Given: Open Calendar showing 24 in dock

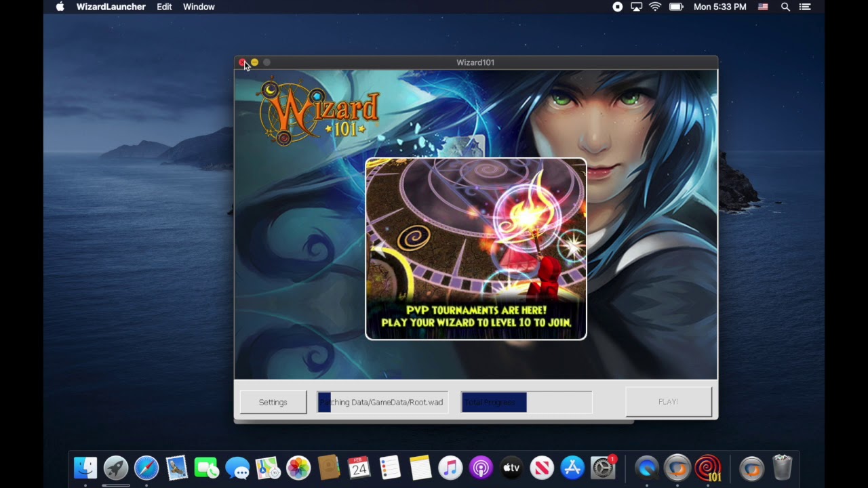Looking at the screenshot, I should click(x=359, y=468).
